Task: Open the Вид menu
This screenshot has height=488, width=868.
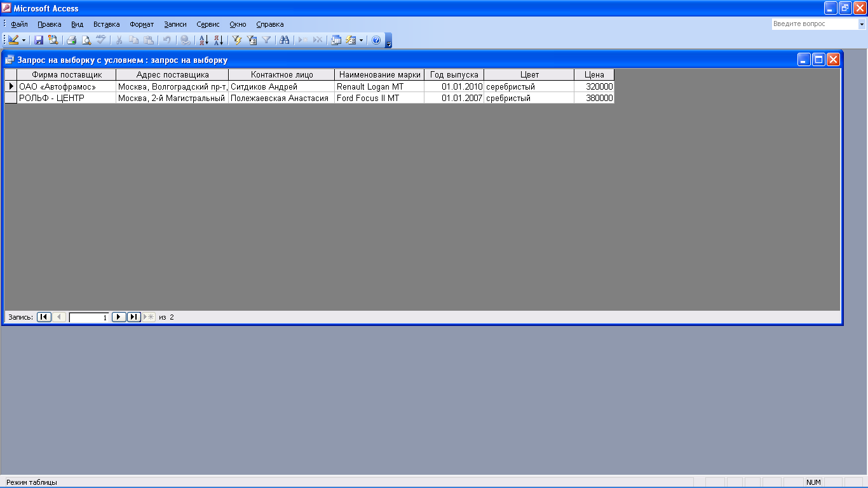Action: 78,24
